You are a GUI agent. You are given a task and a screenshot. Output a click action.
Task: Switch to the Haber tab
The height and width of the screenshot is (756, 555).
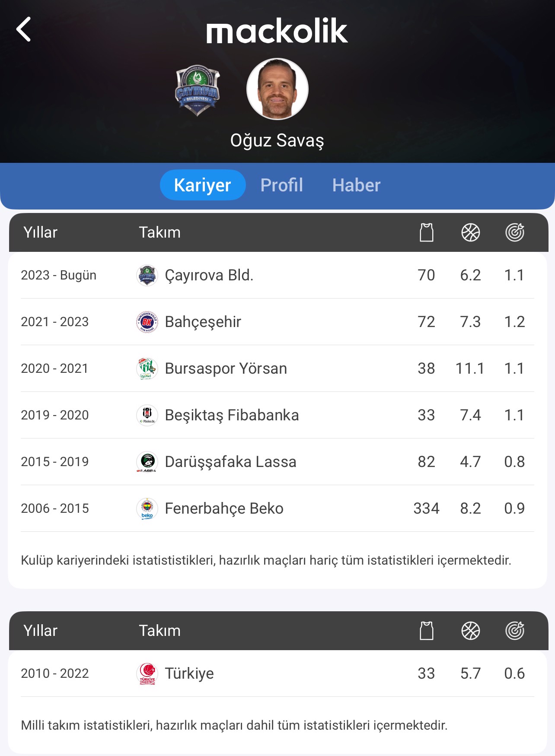[x=356, y=185]
